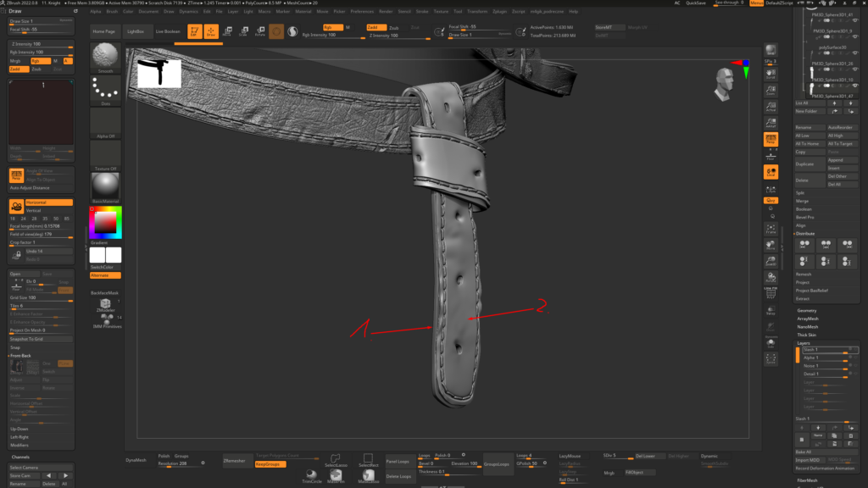Open the Dots stroke selector
The height and width of the screenshot is (488, 868).
click(105, 90)
